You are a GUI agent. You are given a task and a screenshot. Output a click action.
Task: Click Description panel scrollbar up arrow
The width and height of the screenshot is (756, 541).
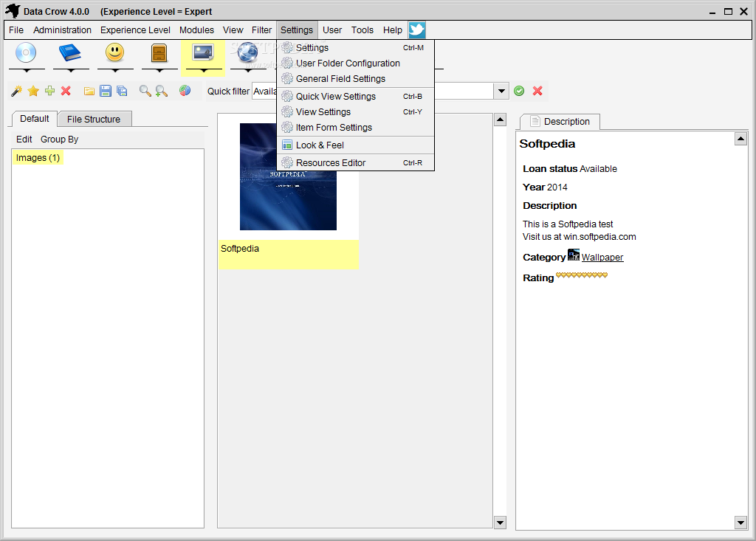tap(740, 139)
